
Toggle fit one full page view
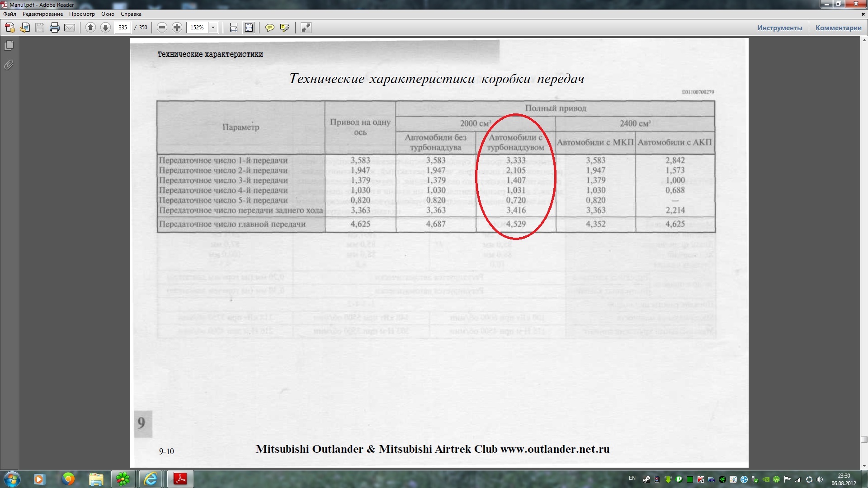(x=249, y=28)
